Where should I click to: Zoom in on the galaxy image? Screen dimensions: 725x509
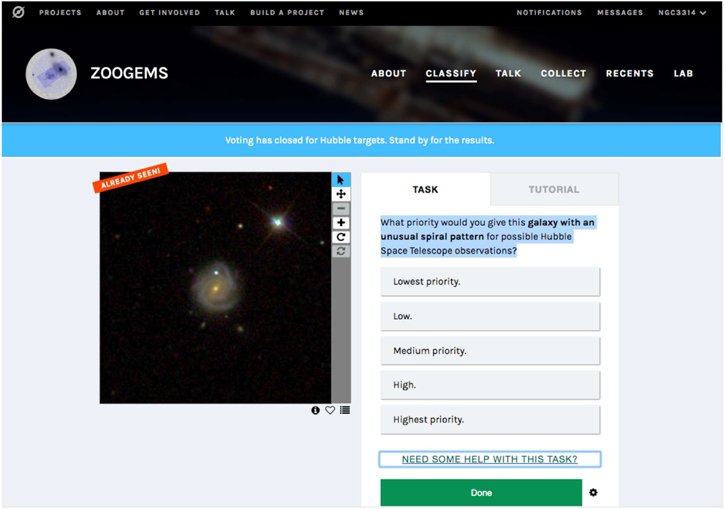click(341, 223)
